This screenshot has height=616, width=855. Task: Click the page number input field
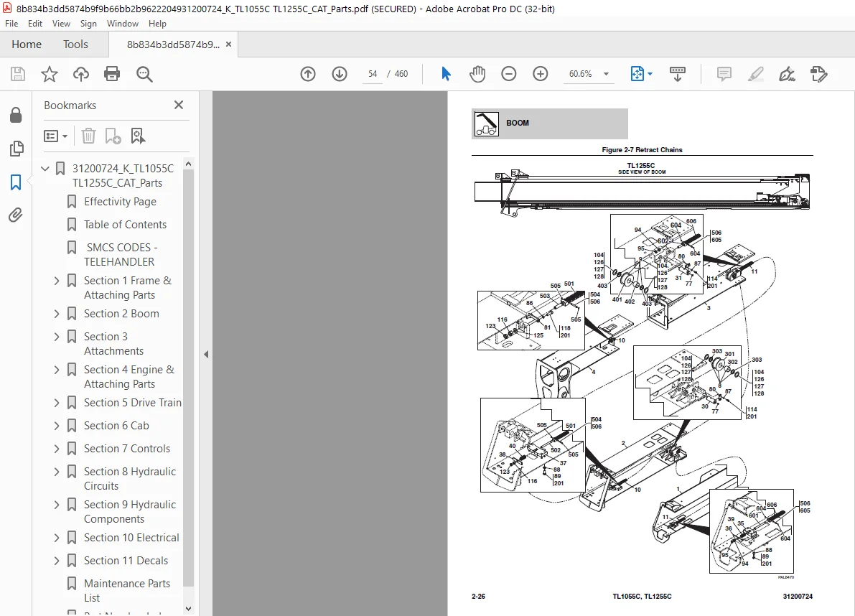click(x=373, y=74)
